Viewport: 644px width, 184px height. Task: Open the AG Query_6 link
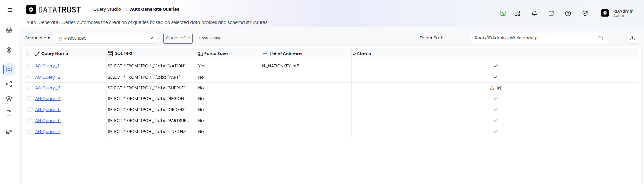pos(48,121)
